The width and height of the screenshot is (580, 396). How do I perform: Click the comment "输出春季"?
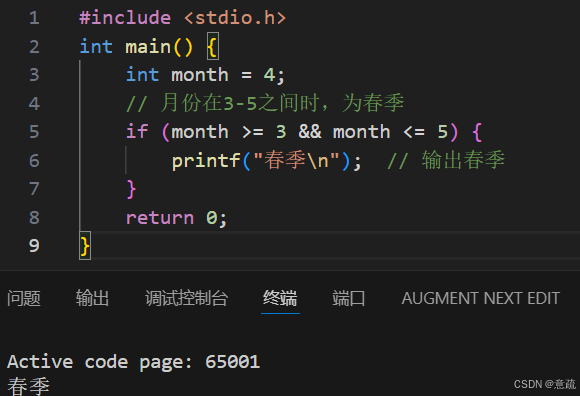(x=463, y=160)
